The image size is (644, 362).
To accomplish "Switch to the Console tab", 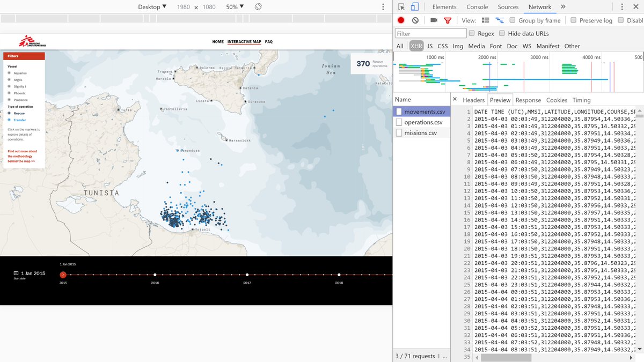I will (x=477, y=7).
